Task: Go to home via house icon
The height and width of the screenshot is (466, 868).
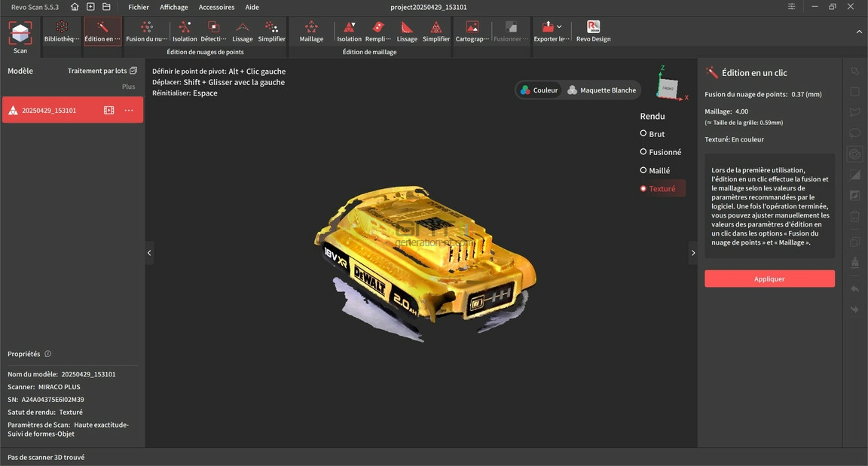Action: tap(75, 7)
